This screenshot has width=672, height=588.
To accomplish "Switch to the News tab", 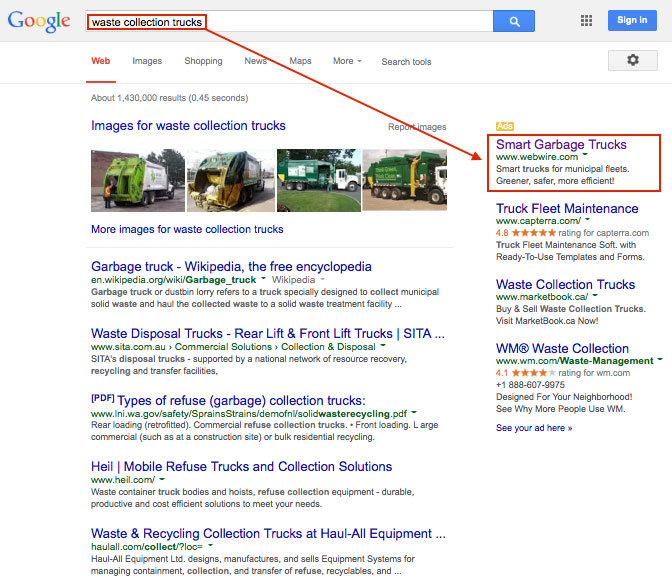I will [255, 61].
